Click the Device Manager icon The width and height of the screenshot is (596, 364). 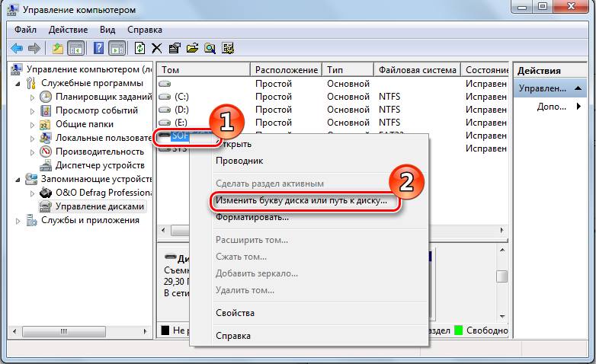[46, 165]
